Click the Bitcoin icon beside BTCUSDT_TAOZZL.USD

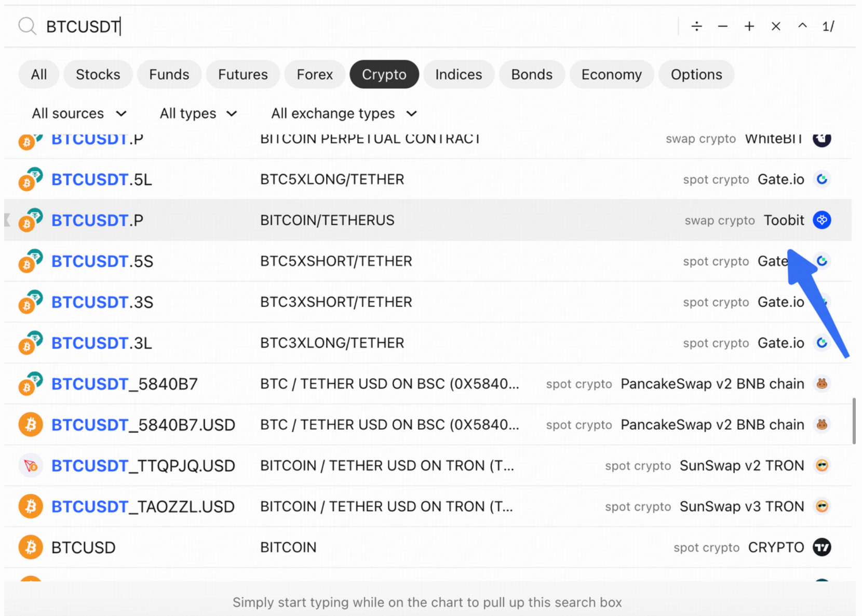pyautogui.click(x=31, y=506)
